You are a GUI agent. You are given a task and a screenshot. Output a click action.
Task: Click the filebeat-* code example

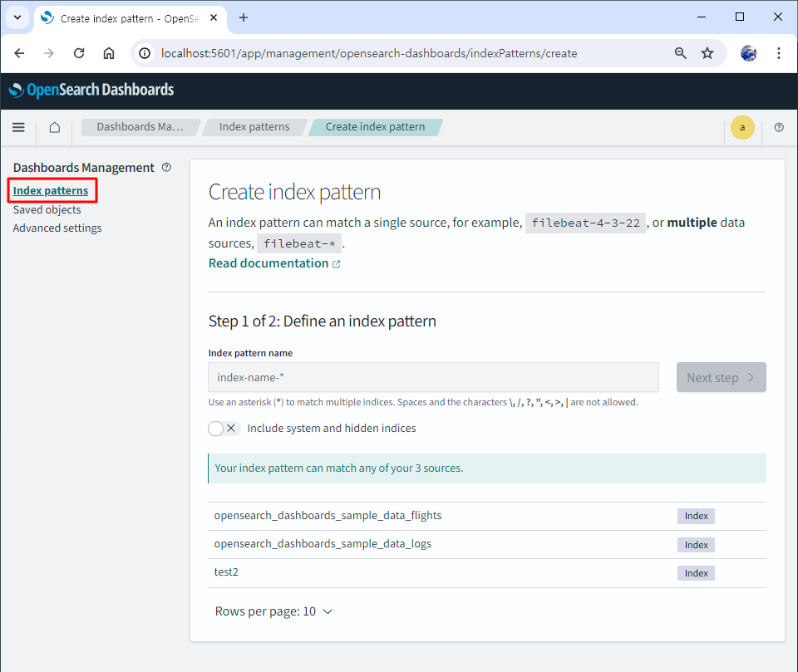pos(299,243)
